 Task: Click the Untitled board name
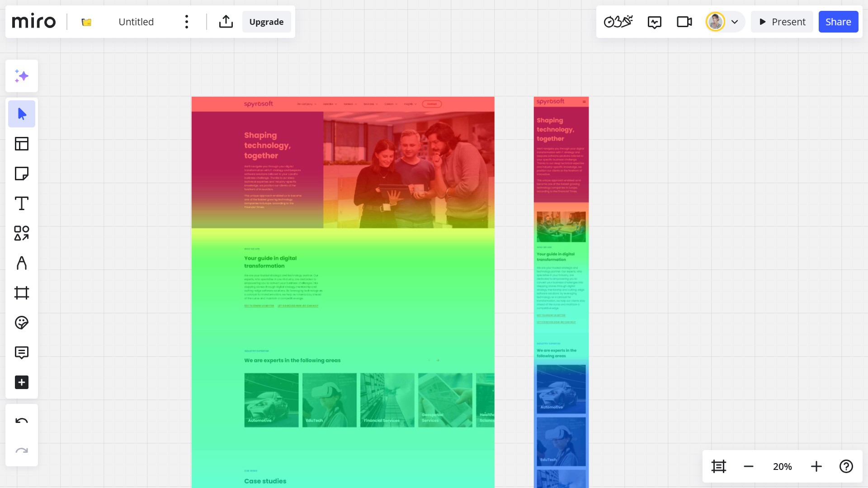(136, 22)
